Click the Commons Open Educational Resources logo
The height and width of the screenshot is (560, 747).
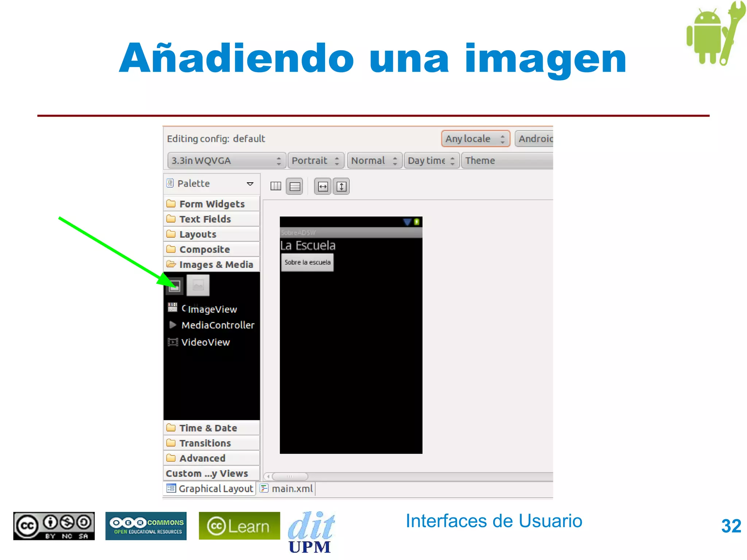click(146, 526)
